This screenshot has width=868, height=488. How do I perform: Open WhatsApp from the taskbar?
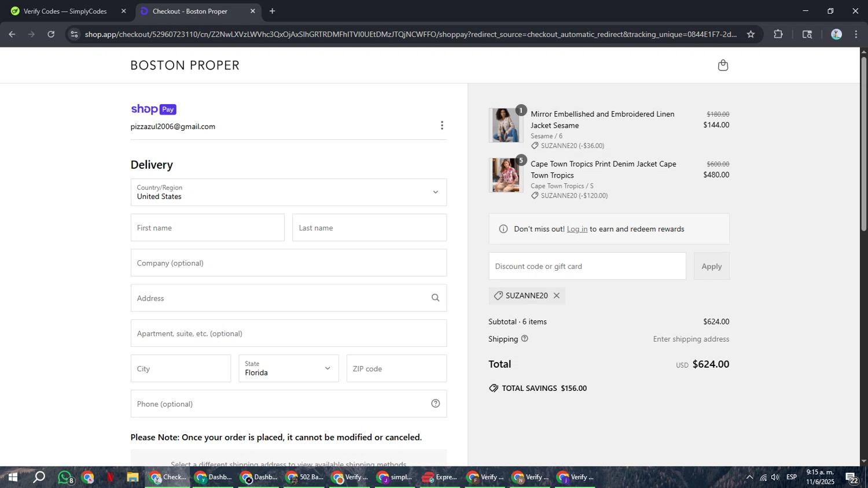pyautogui.click(x=65, y=477)
